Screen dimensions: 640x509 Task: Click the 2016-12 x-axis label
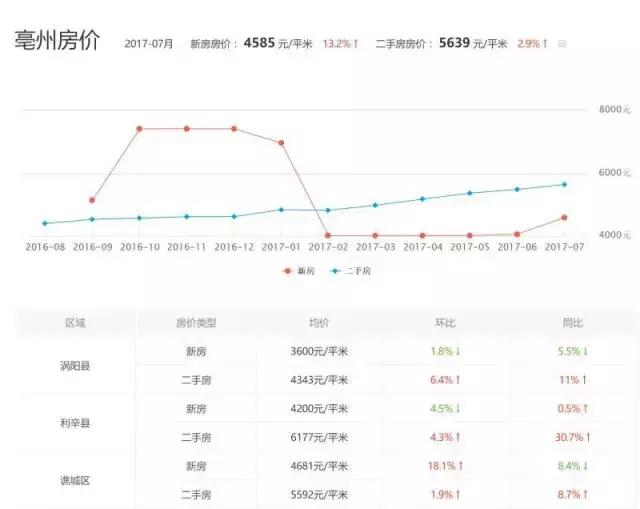(x=234, y=246)
